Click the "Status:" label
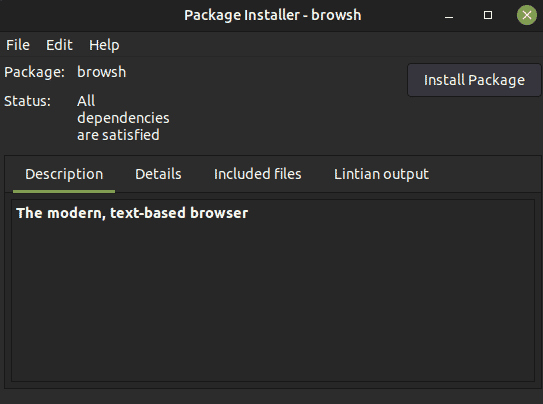543x404 pixels. (27, 101)
